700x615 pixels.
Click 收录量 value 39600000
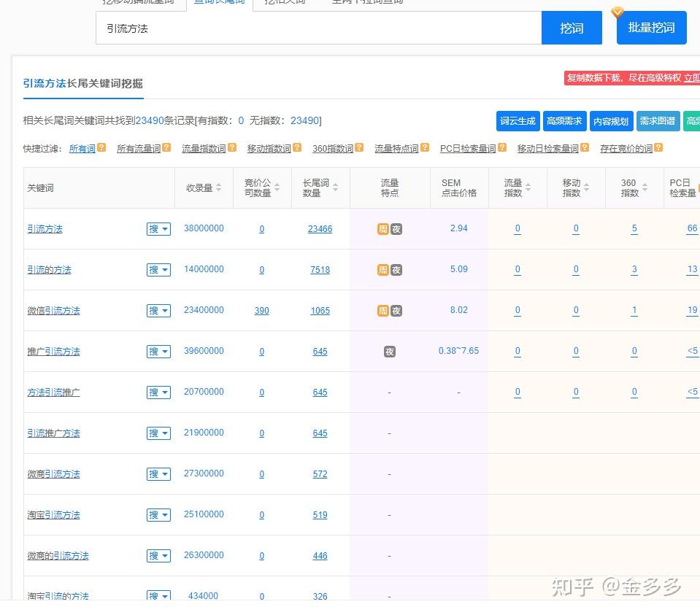tap(204, 351)
